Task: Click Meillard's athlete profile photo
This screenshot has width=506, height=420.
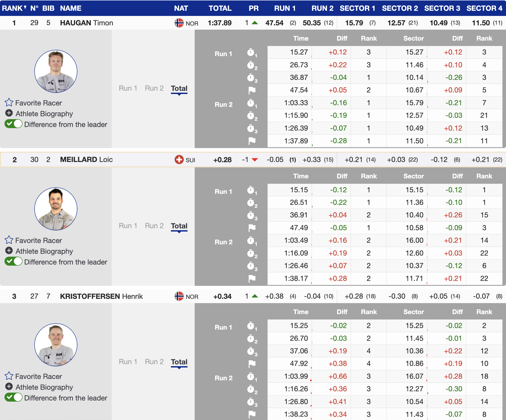Action: pos(56,209)
